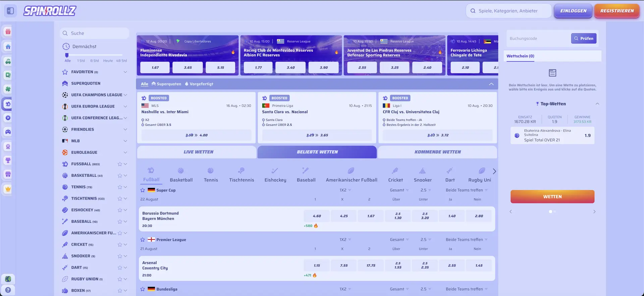Viewport: 644px width, 296px height.
Task: Click the sidebar collapse icon beside the logo
Action: (x=10, y=11)
